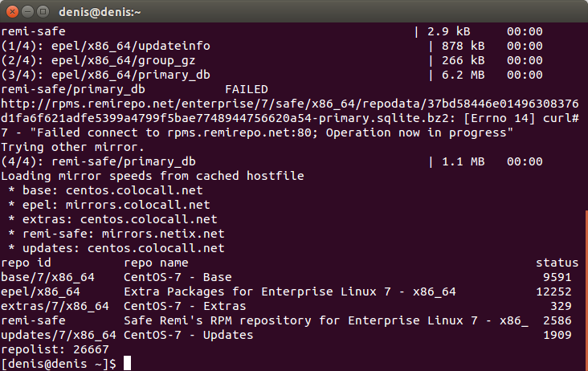Click the denis@denis:~ window title
Image resolution: width=588 pixels, height=371 pixels.
pos(100,12)
